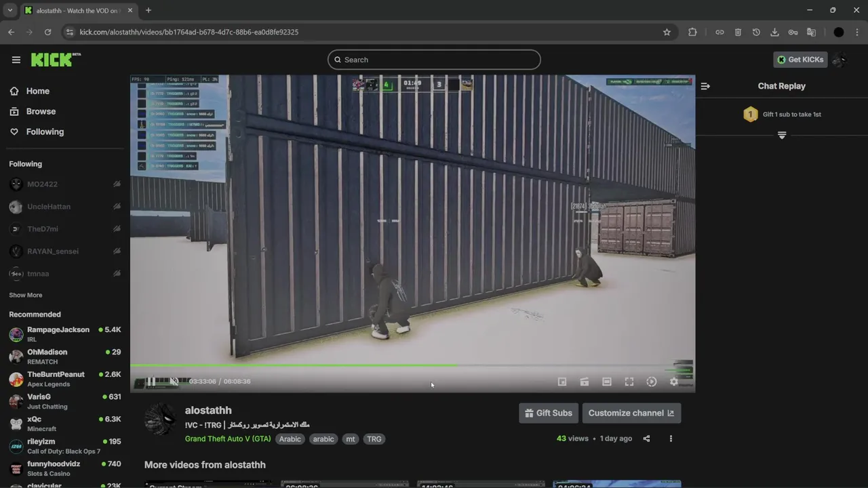
Task: Toggle notifications icon for tmnaa
Action: 117,274
